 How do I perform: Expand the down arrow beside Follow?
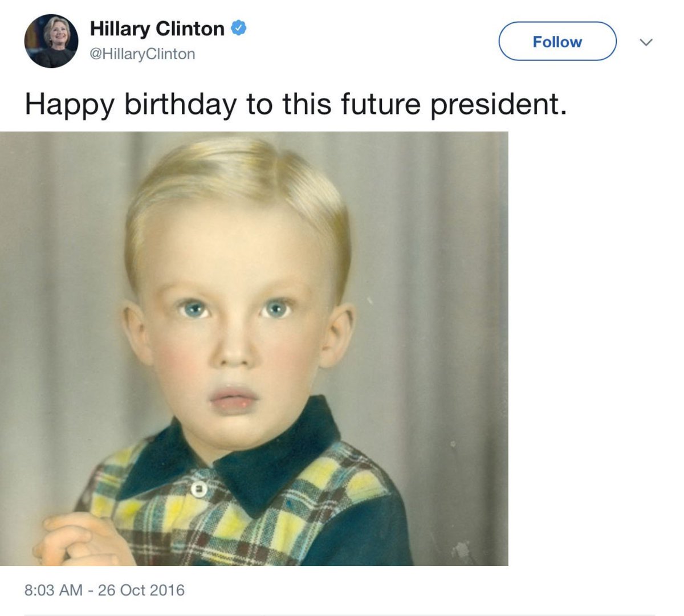click(645, 42)
